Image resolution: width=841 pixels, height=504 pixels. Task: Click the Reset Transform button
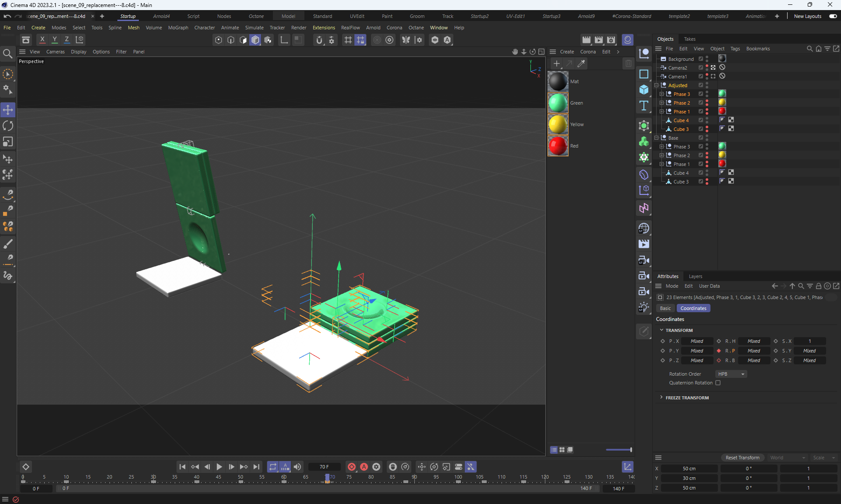tap(742, 458)
